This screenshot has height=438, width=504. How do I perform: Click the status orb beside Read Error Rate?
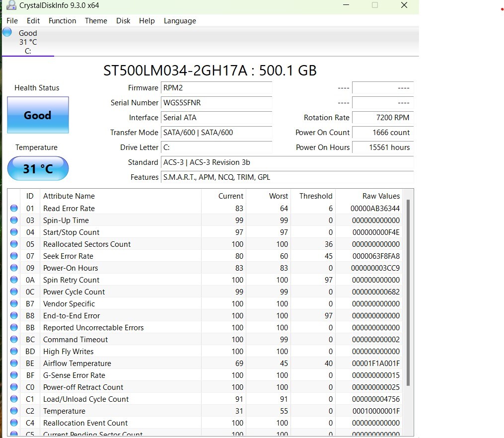[14, 209]
